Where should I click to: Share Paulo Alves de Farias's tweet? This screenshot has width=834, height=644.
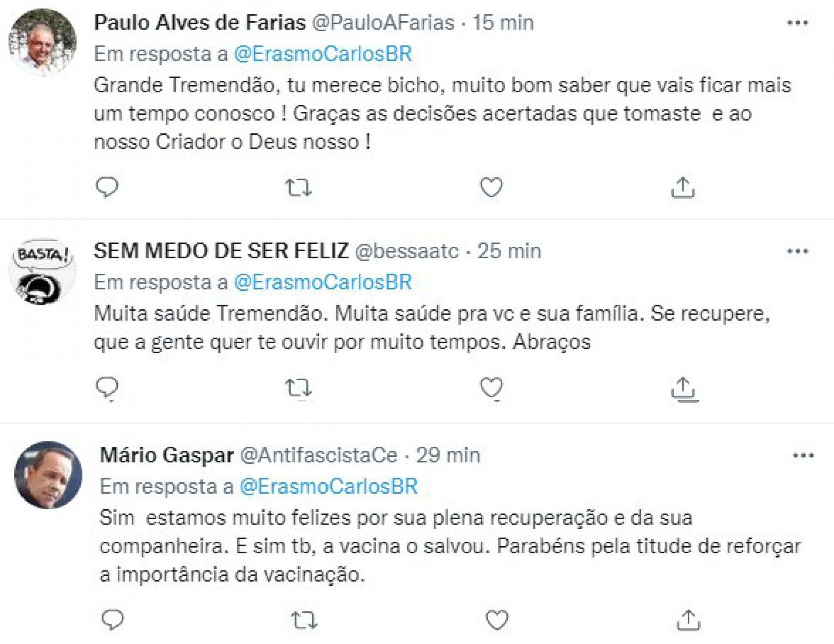[x=683, y=188]
